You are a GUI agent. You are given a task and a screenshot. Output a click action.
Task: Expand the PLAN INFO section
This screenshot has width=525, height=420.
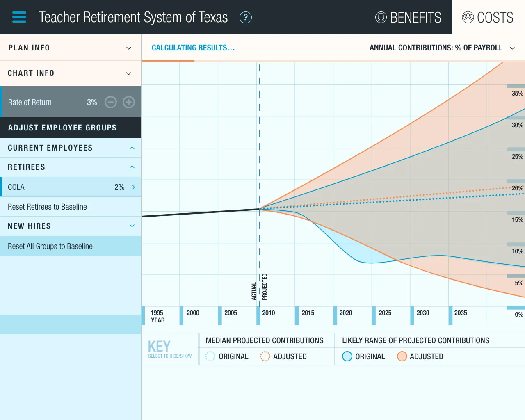[71, 48]
